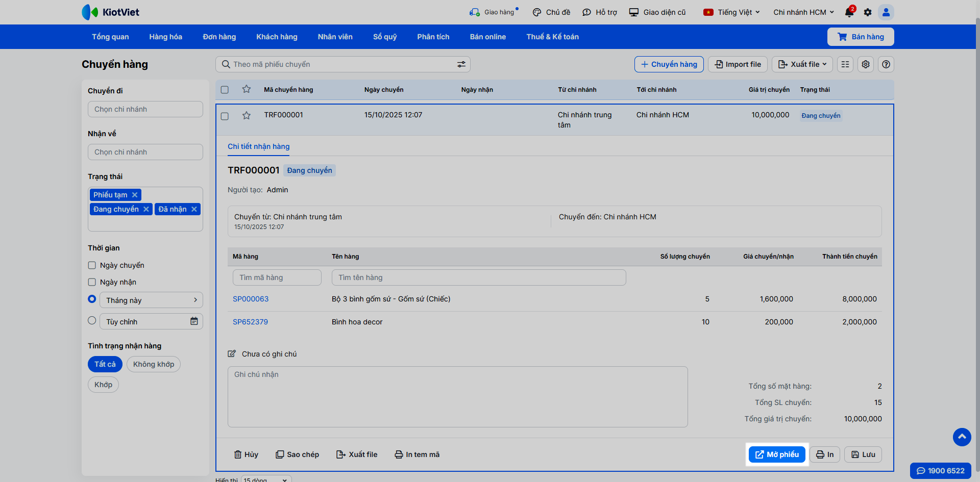
Task: Open Đơn hàng menu
Action: pos(219,37)
